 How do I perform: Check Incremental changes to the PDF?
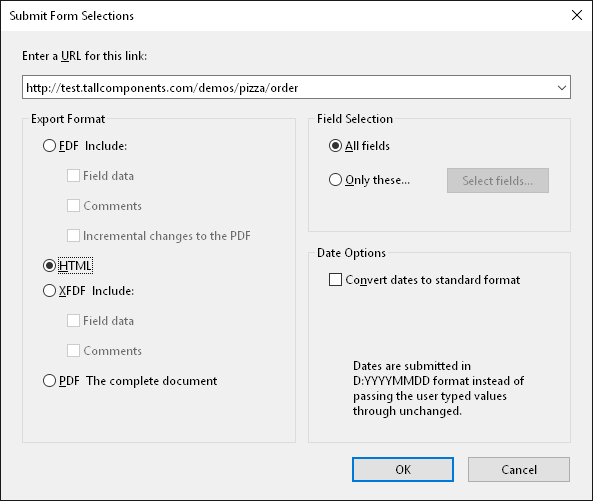pyautogui.click(x=73, y=235)
